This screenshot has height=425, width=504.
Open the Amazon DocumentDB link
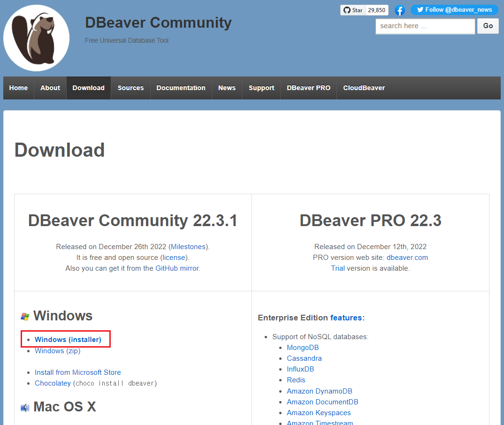tap(322, 402)
